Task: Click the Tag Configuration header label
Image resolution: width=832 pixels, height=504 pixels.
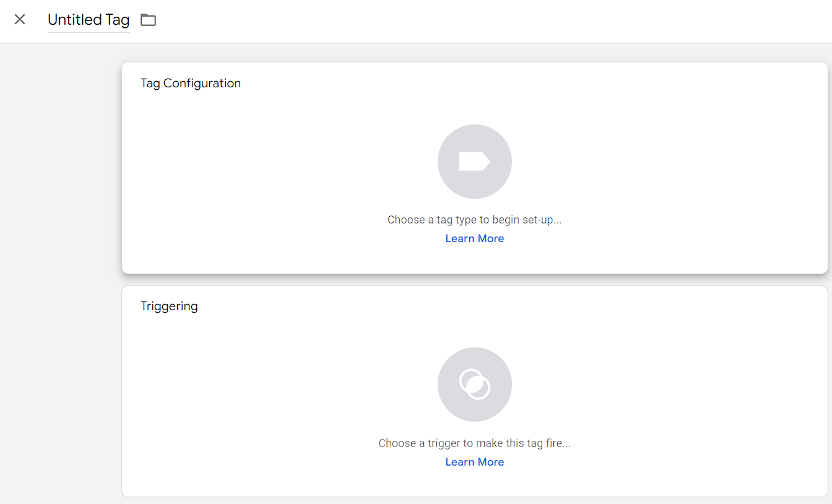Action: 191,82
